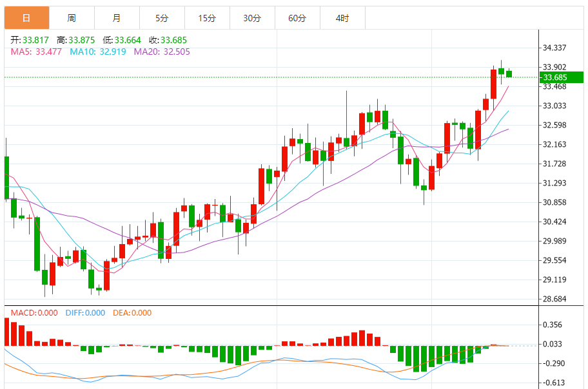The width and height of the screenshot is (588, 389).
Task: Select the 15分 timeframe tab
Action: (207, 17)
